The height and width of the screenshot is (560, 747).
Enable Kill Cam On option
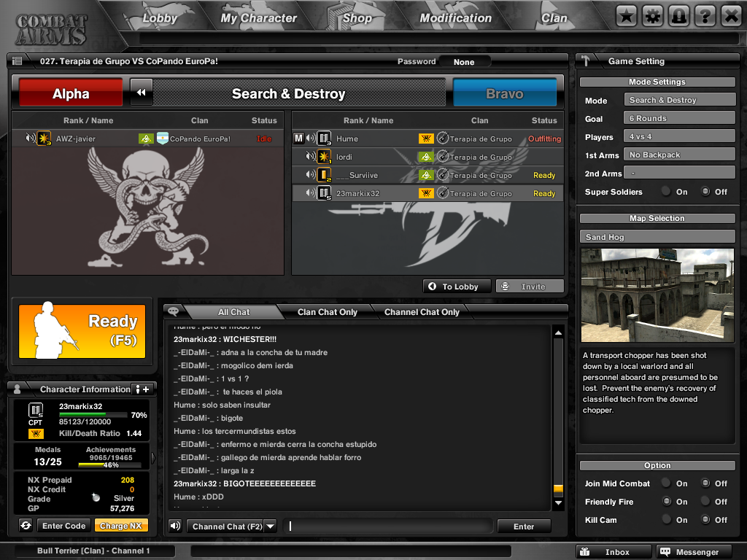(x=666, y=520)
